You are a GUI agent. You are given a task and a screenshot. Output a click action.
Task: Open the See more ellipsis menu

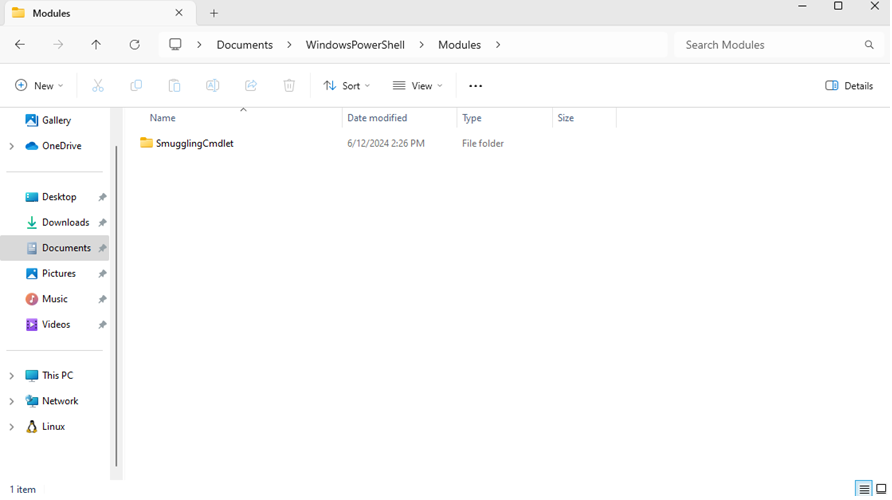475,86
